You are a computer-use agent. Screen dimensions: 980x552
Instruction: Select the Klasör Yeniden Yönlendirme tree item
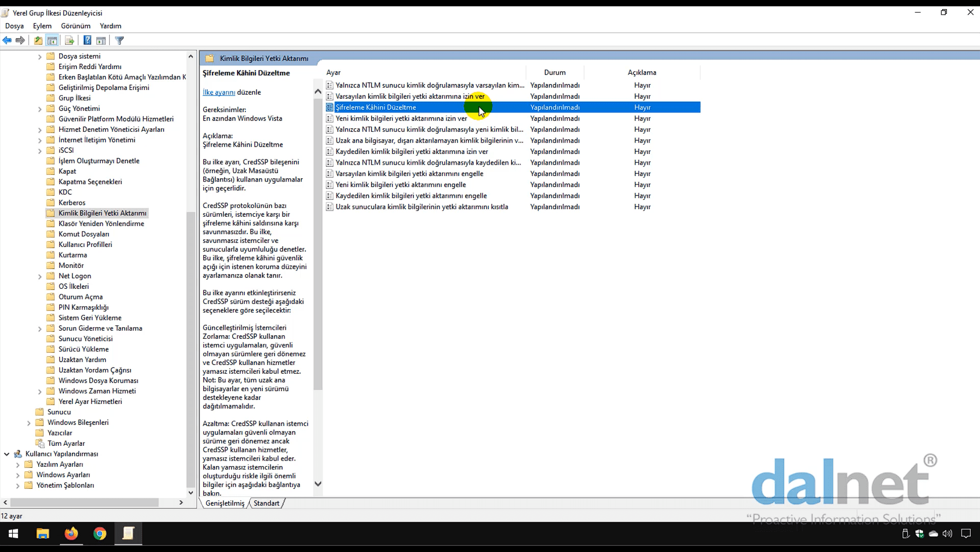click(x=101, y=224)
